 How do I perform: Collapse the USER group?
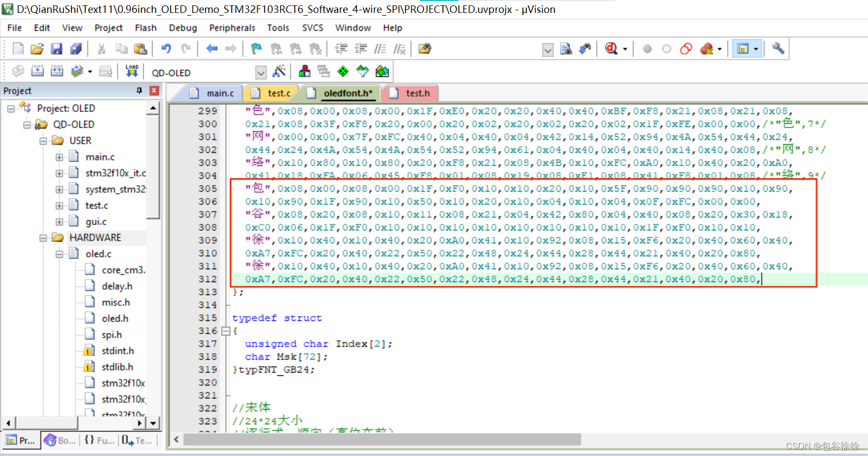43,141
